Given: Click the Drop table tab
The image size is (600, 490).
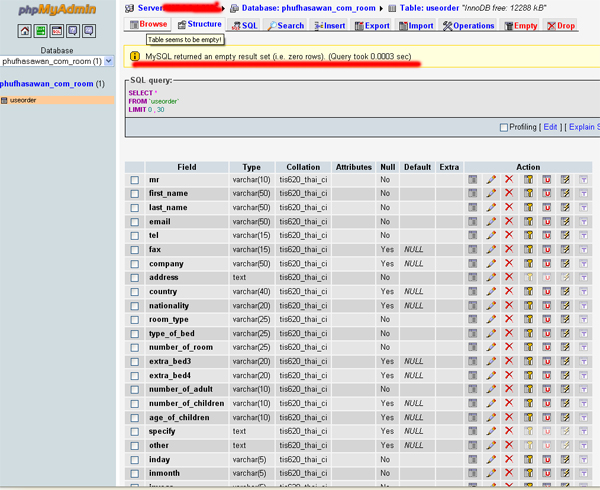Looking at the screenshot, I should (x=561, y=26).
